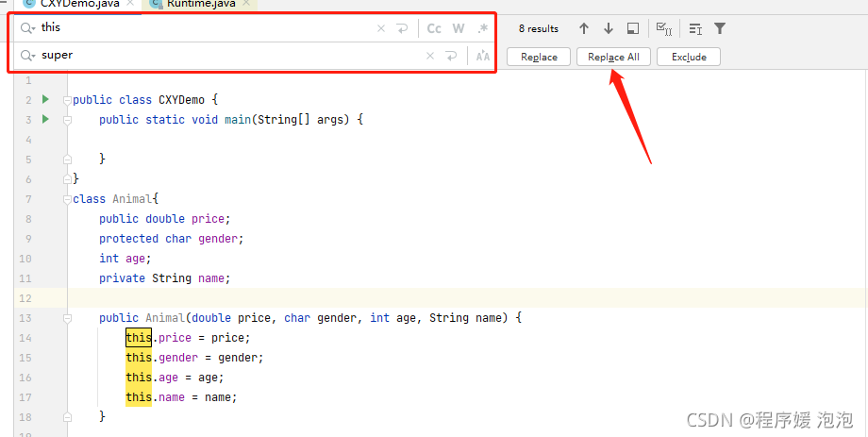Toggle Match Case (Cc) option
The width and height of the screenshot is (868, 437).
coord(434,28)
